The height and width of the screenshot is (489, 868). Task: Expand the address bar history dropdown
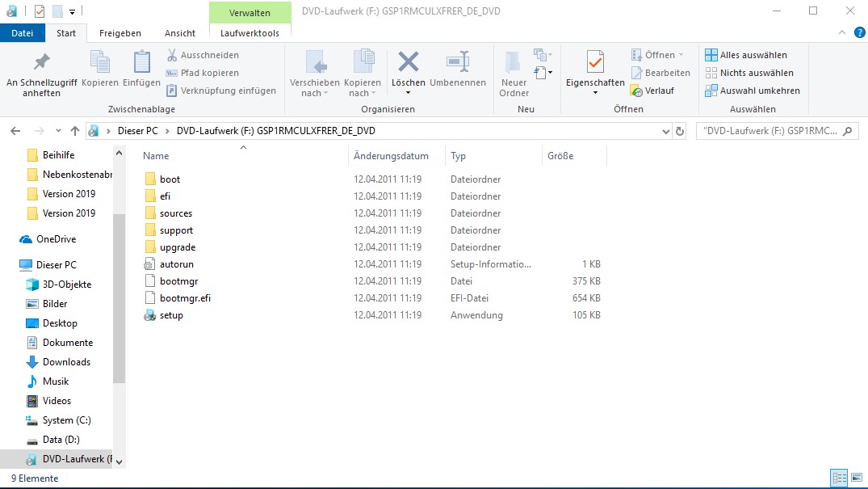click(665, 132)
